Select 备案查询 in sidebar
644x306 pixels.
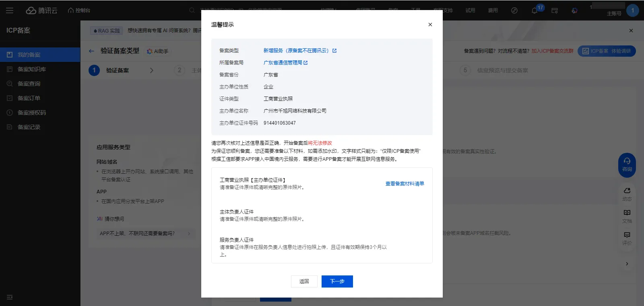[x=40, y=84]
